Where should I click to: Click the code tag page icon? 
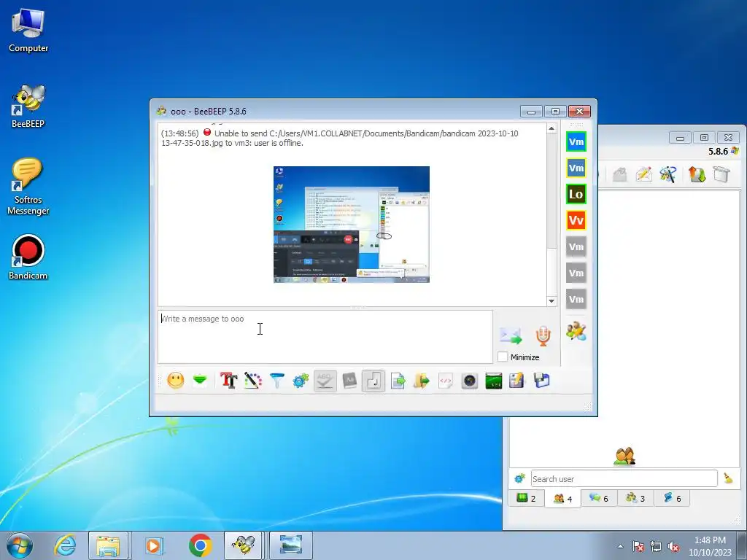[446, 381]
